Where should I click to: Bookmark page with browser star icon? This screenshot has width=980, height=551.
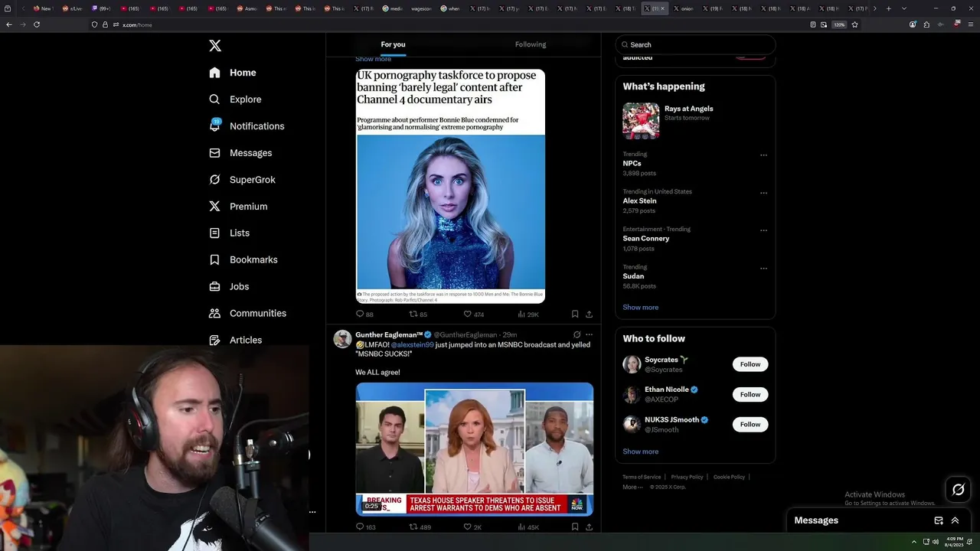(854, 24)
